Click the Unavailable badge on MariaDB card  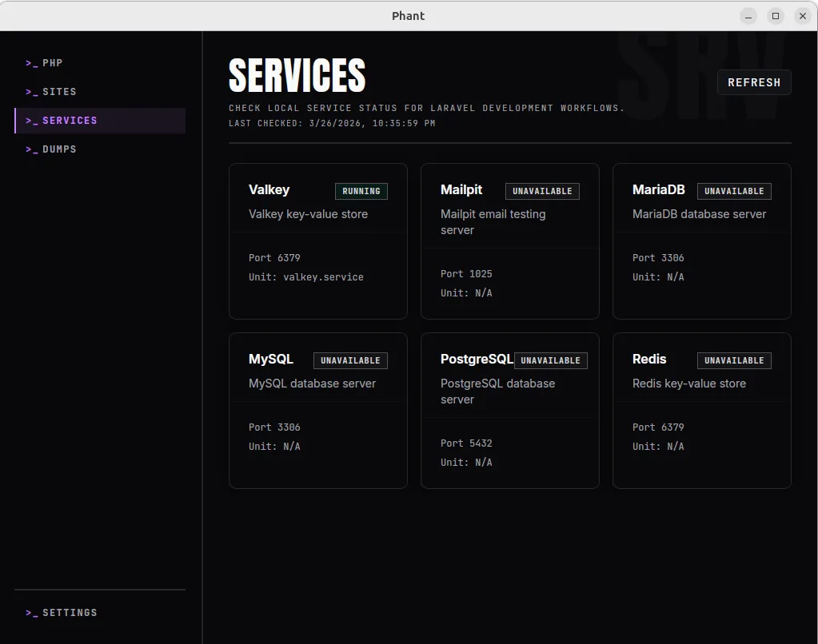[734, 192]
